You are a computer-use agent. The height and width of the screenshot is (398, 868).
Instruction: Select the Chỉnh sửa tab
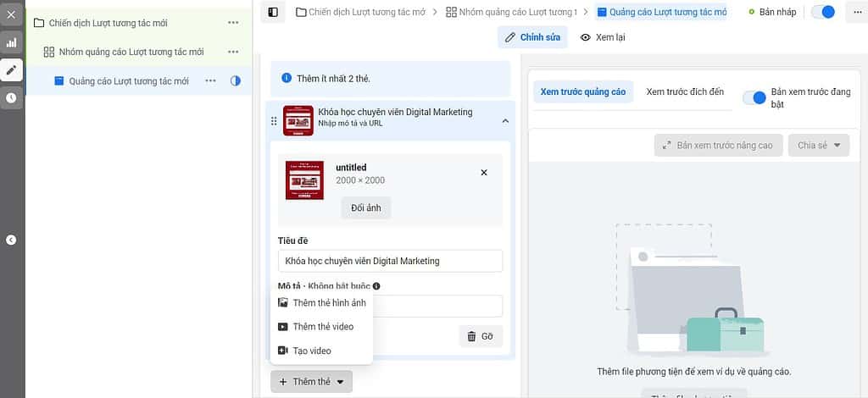pyautogui.click(x=532, y=37)
